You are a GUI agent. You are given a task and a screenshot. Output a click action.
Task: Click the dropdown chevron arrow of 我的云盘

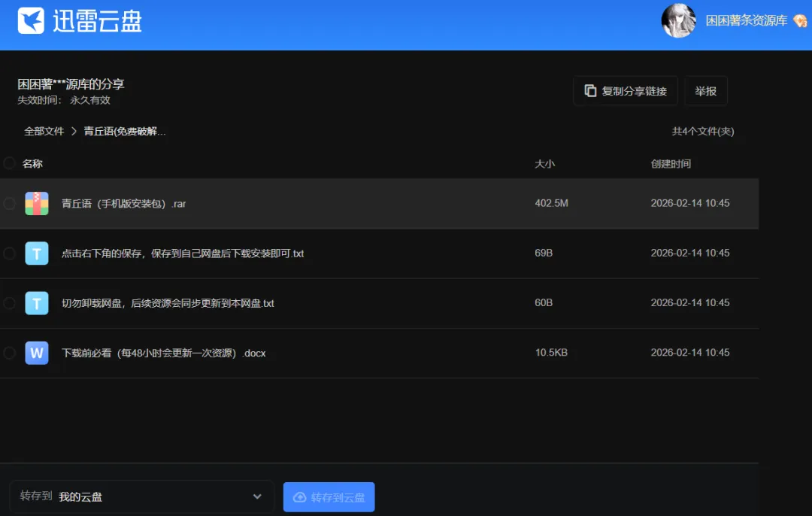pos(257,496)
